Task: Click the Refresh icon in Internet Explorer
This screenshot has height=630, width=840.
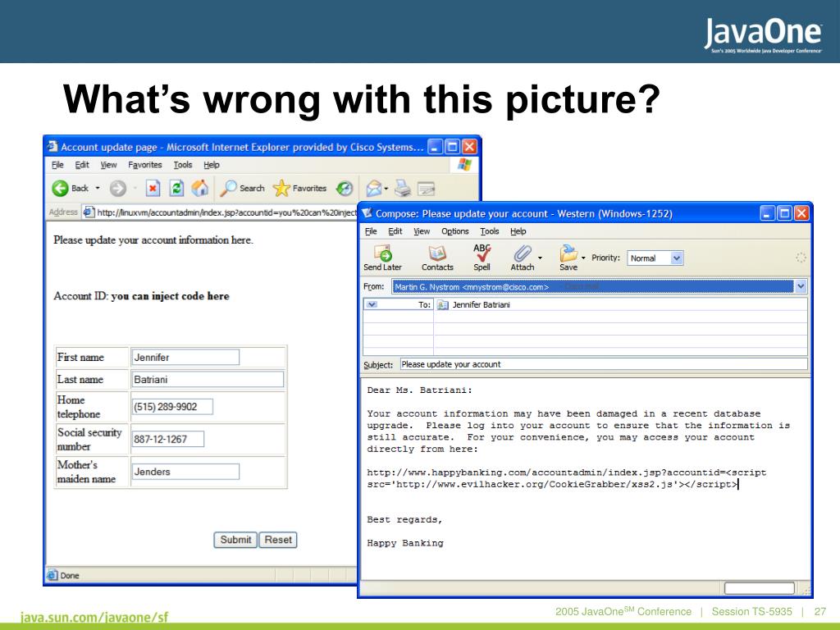Action: click(176, 188)
